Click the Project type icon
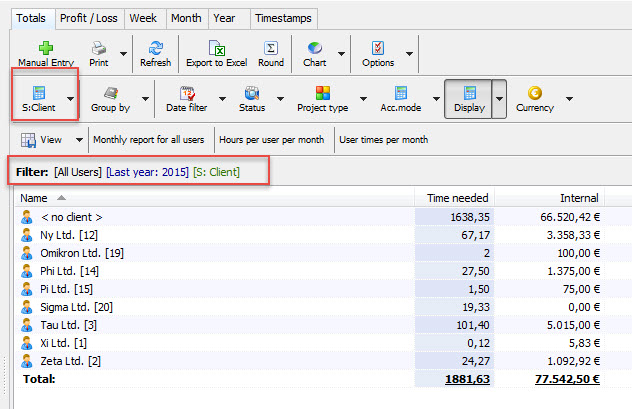 click(x=324, y=94)
